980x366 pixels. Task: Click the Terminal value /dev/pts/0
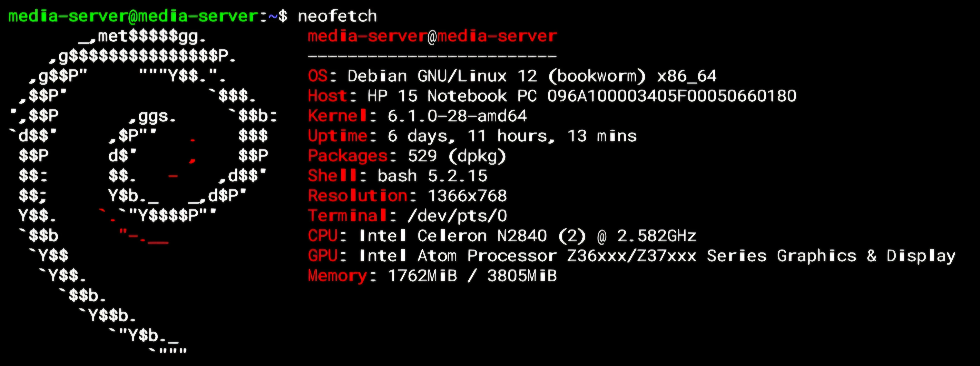click(457, 216)
